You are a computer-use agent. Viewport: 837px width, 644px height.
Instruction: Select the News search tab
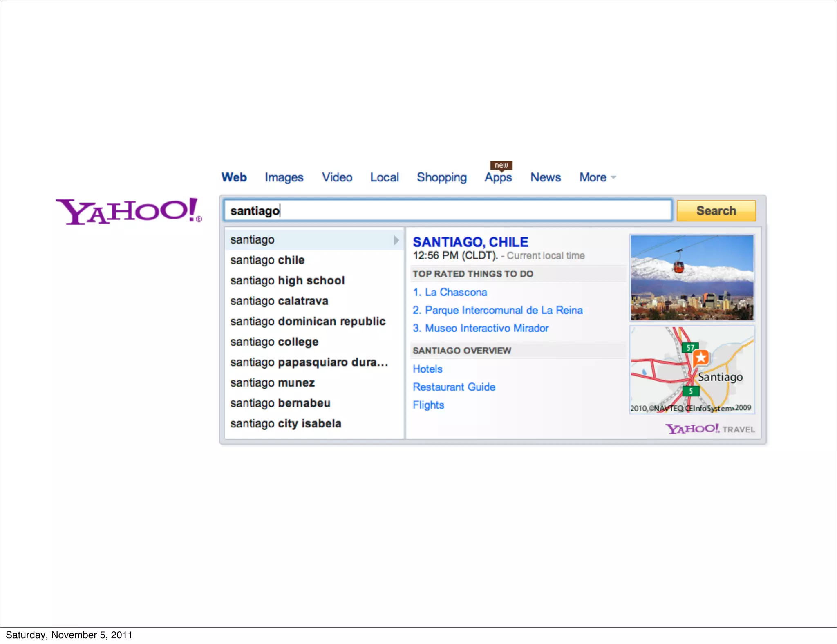tap(545, 177)
